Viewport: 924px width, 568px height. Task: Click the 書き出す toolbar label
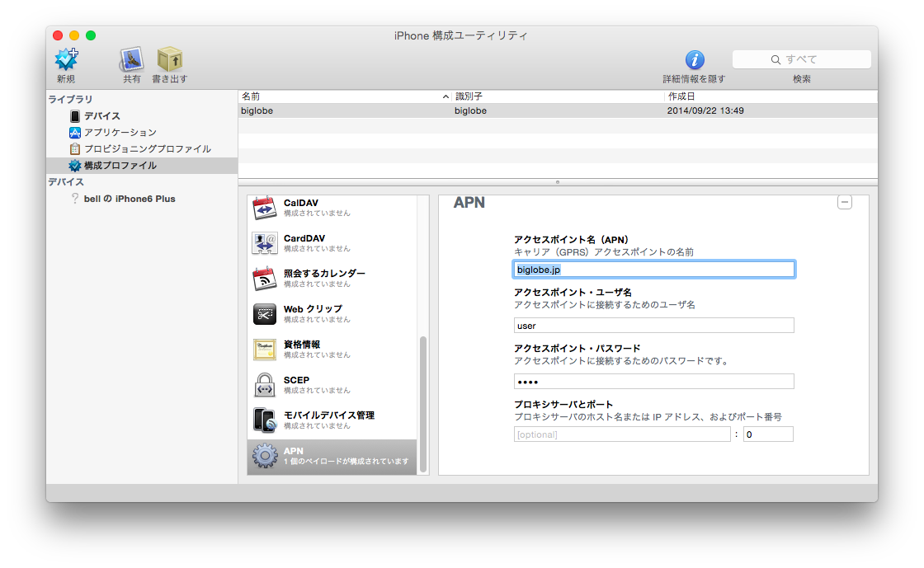tap(170, 79)
